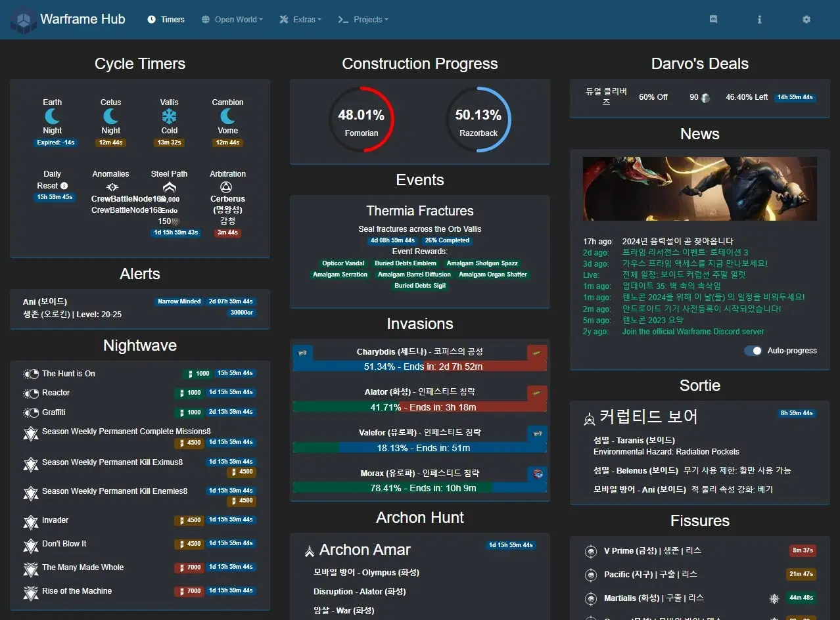
Task: Click the 30000cr alert credits badge
Action: (242, 313)
